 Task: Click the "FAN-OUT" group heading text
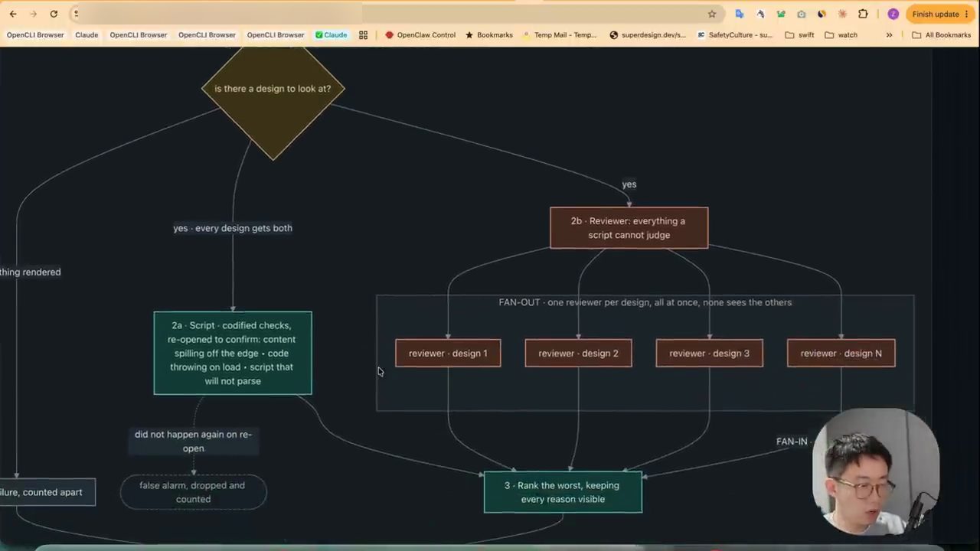pyautogui.click(x=645, y=302)
